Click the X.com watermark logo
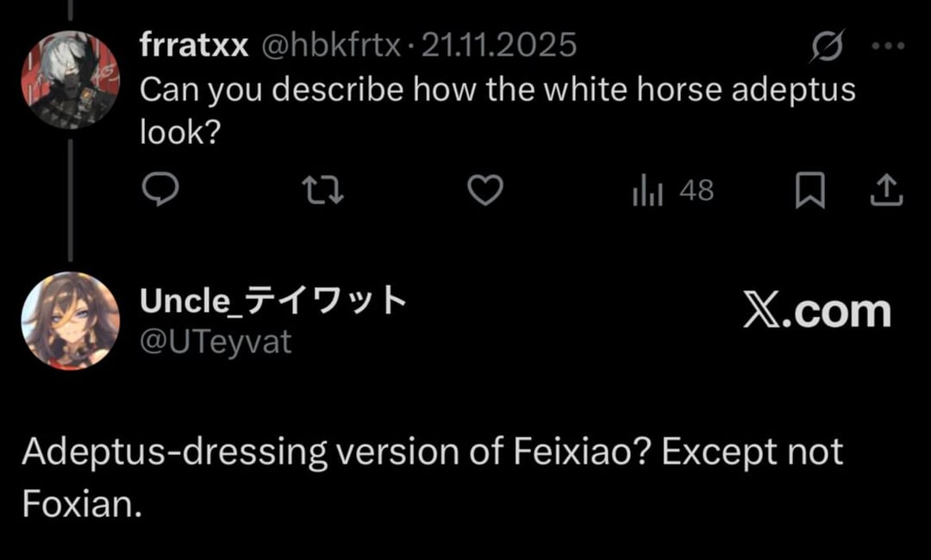The height and width of the screenshot is (560, 931). pos(816,311)
